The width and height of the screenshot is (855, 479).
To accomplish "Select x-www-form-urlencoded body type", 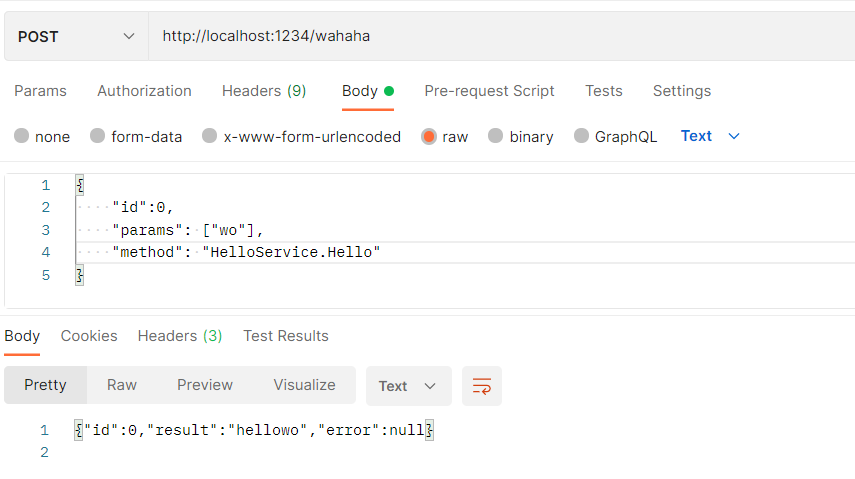I will coord(210,136).
